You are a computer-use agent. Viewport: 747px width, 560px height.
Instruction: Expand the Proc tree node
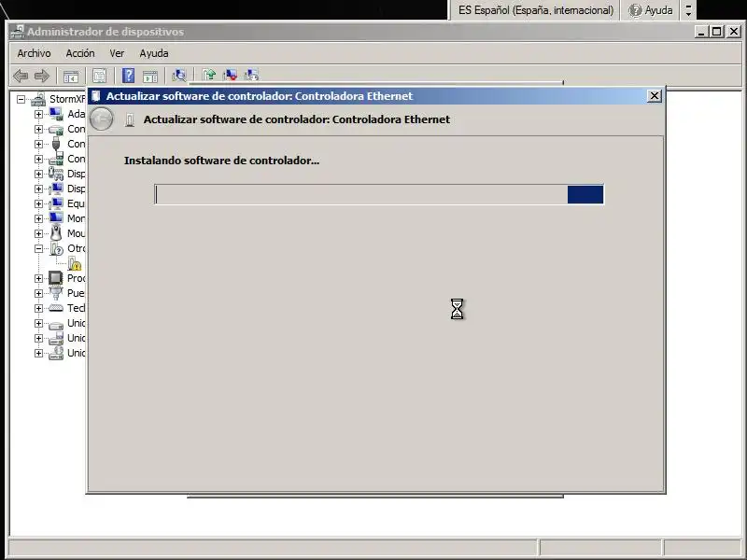[38, 278]
